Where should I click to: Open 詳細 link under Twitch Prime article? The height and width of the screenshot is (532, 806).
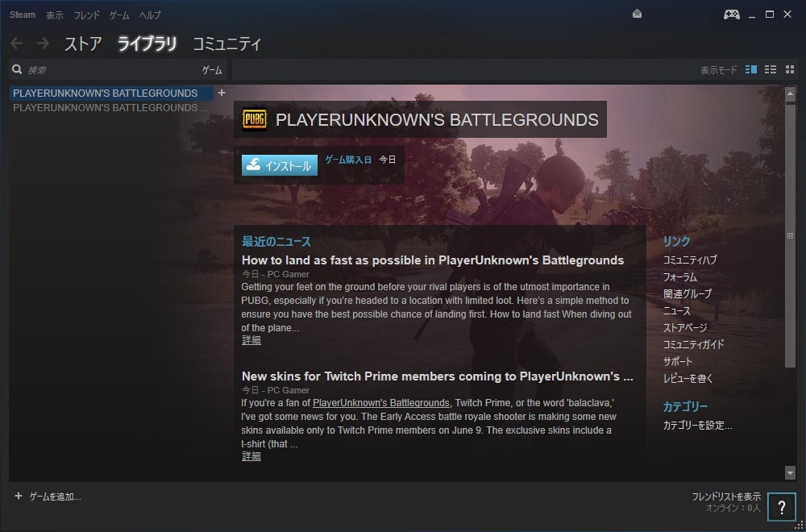coord(251,456)
